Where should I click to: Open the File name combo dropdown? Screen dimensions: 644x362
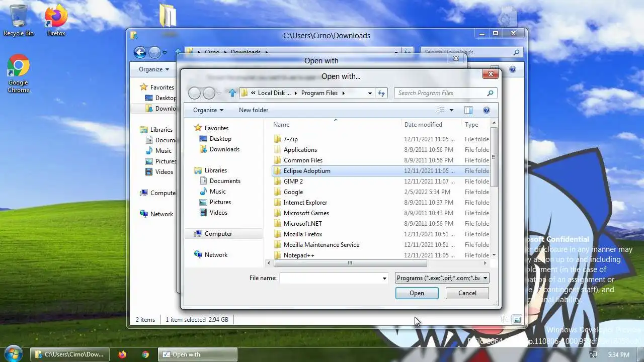click(x=384, y=278)
